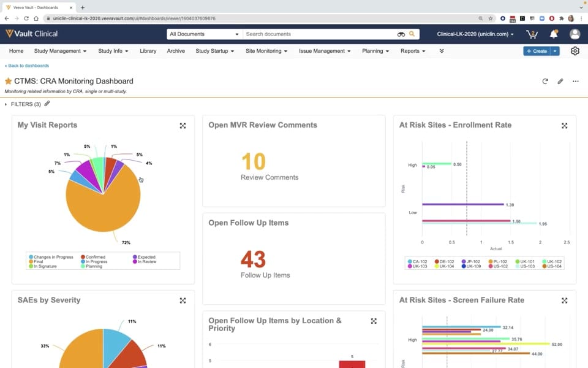Viewport: 588px width, 368px height.
Task: Open a new browser tab
Action: (x=83, y=7)
